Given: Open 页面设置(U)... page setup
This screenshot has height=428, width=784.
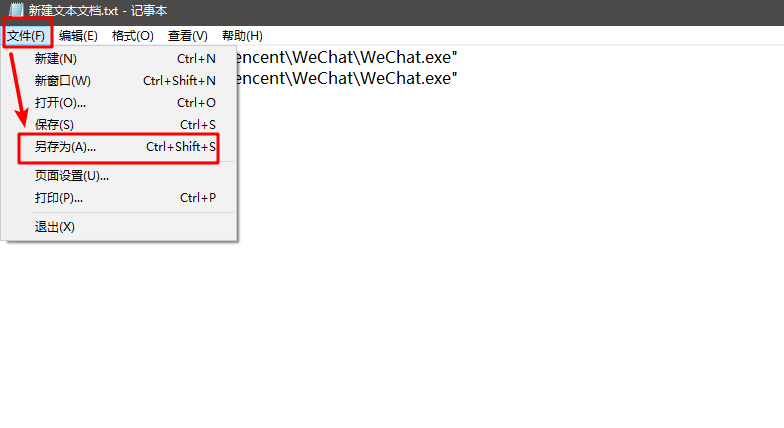Looking at the screenshot, I should 71,176.
